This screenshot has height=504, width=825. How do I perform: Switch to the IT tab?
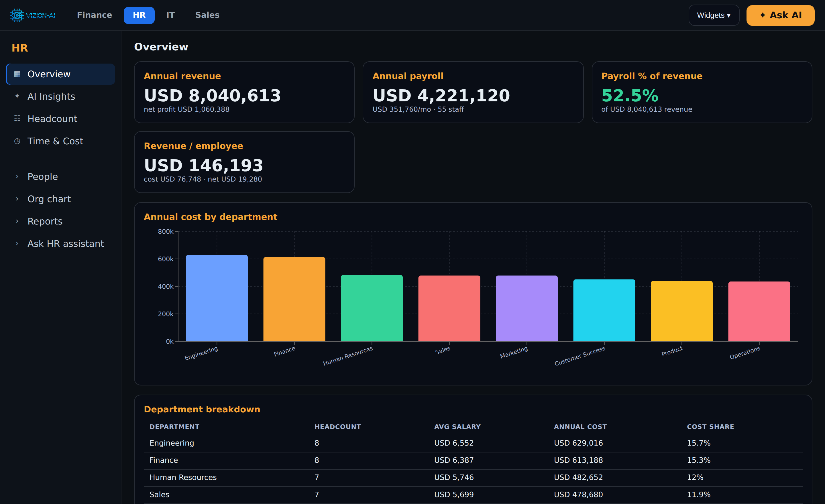(170, 15)
